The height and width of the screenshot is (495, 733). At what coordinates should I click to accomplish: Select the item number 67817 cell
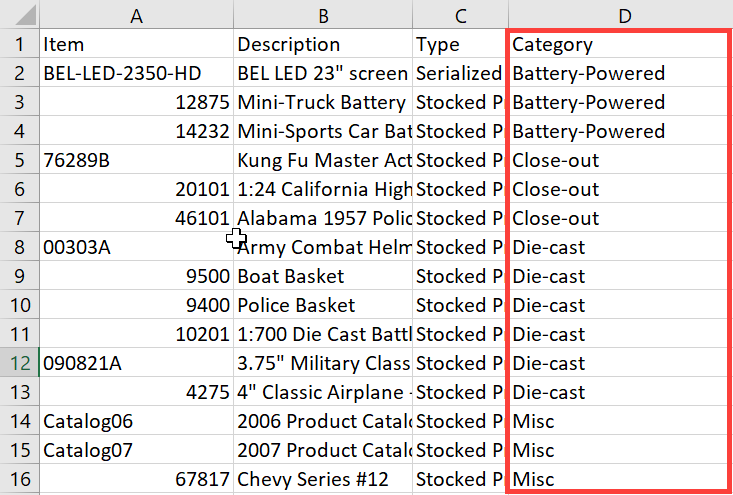tap(136, 479)
